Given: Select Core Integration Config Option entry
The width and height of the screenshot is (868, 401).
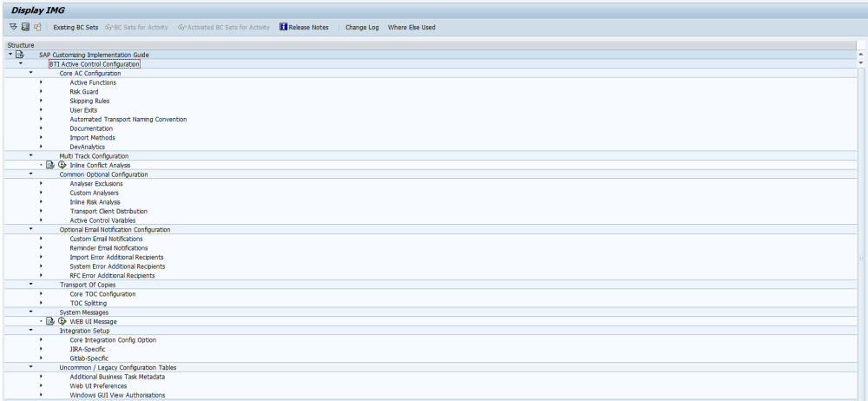Looking at the screenshot, I should pos(113,340).
